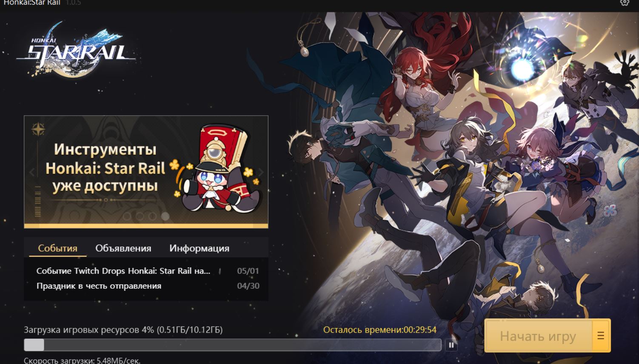Select the third banner indicator dot
The image size is (639, 364).
point(152,216)
